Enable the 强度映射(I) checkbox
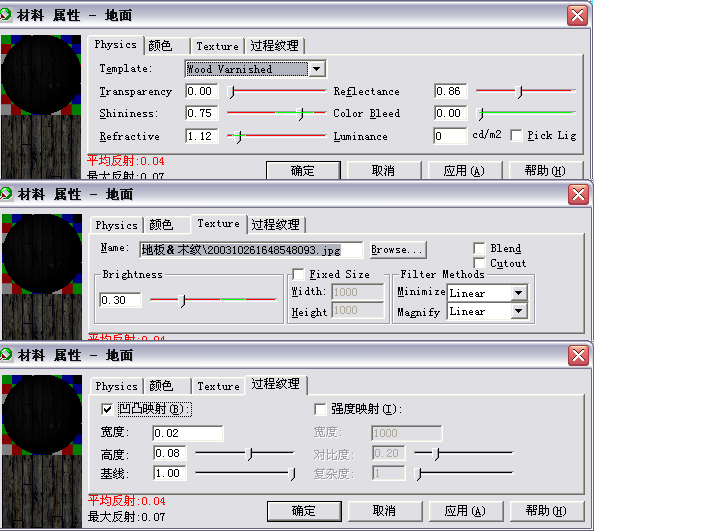This screenshot has width=709, height=531. click(x=320, y=409)
